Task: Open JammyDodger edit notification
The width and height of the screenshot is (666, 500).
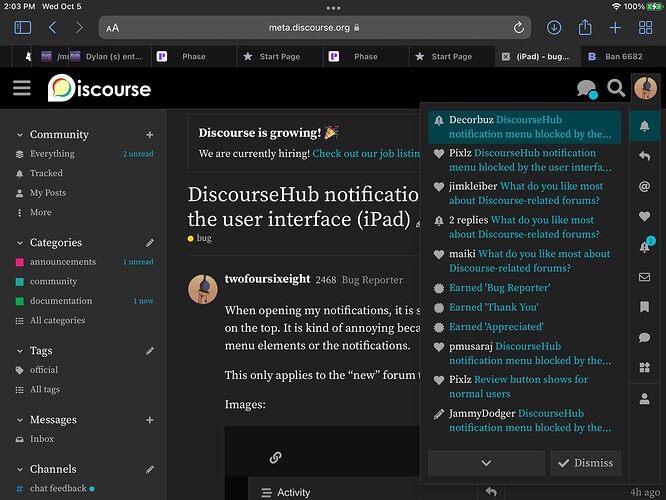Action: click(x=524, y=421)
